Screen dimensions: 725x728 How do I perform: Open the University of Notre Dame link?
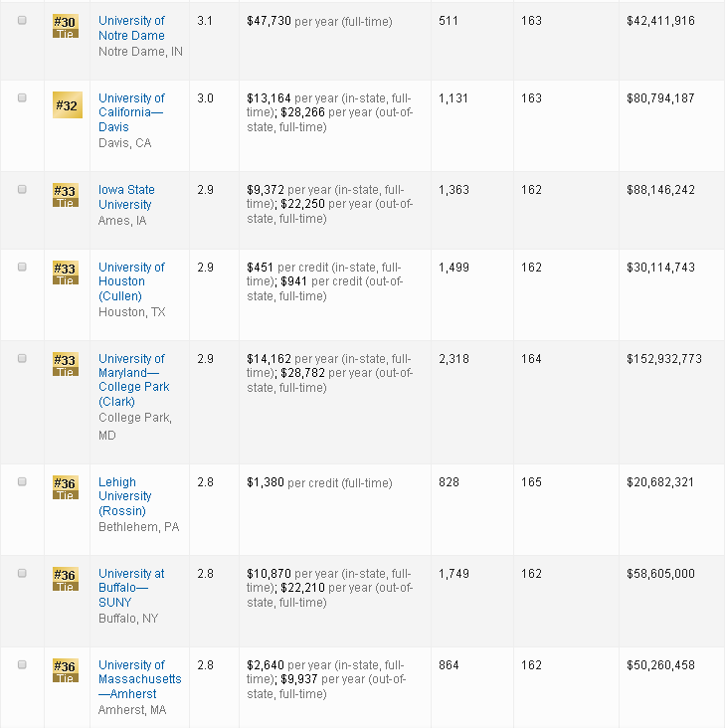[x=131, y=28]
